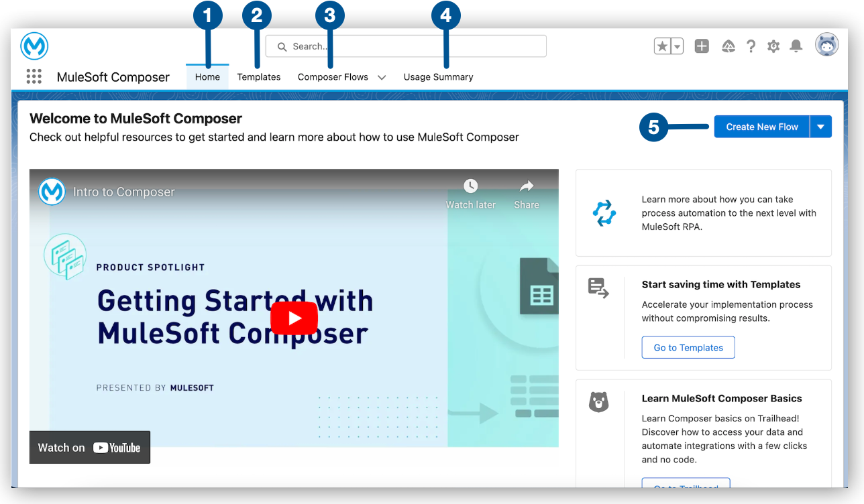The width and height of the screenshot is (864, 504).
Task: Open the Setup gear icon
Action: click(x=773, y=46)
